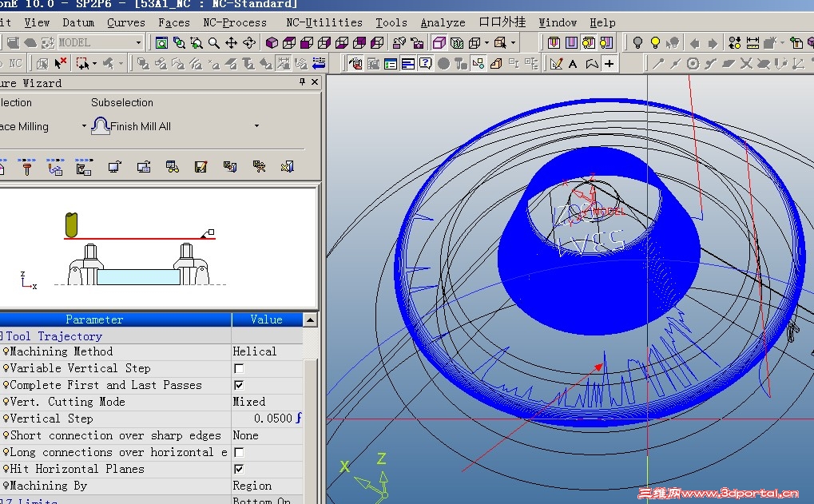Click the Value column header
The image size is (814, 504).
[x=266, y=319]
